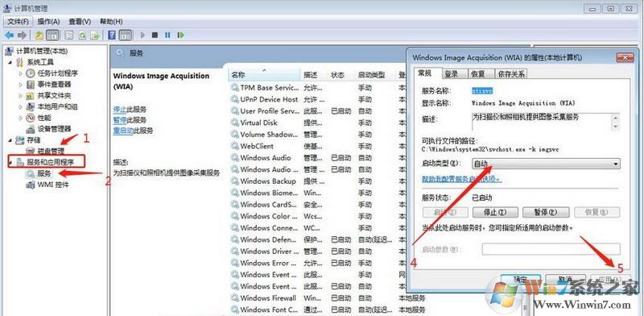
Task: Toggle the Show/Hide Action Pane icon
Action: (126, 35)
